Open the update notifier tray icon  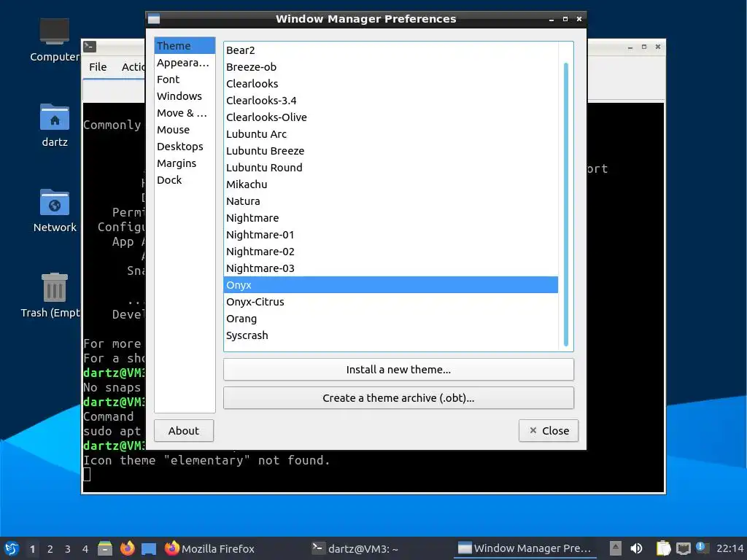pyautogui.click(x=701, y=548)
